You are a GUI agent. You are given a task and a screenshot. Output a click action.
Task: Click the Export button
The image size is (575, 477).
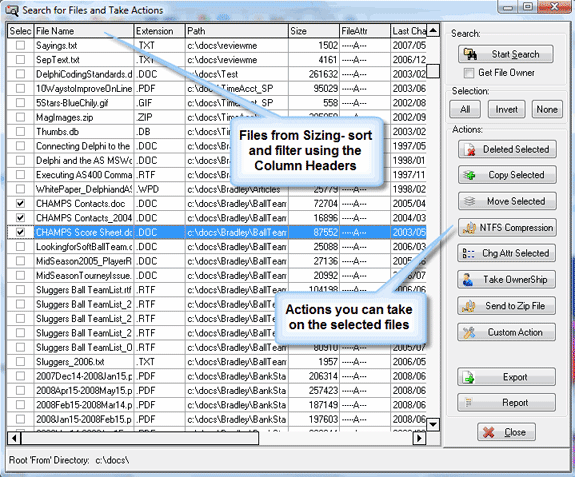pos(506,377)
